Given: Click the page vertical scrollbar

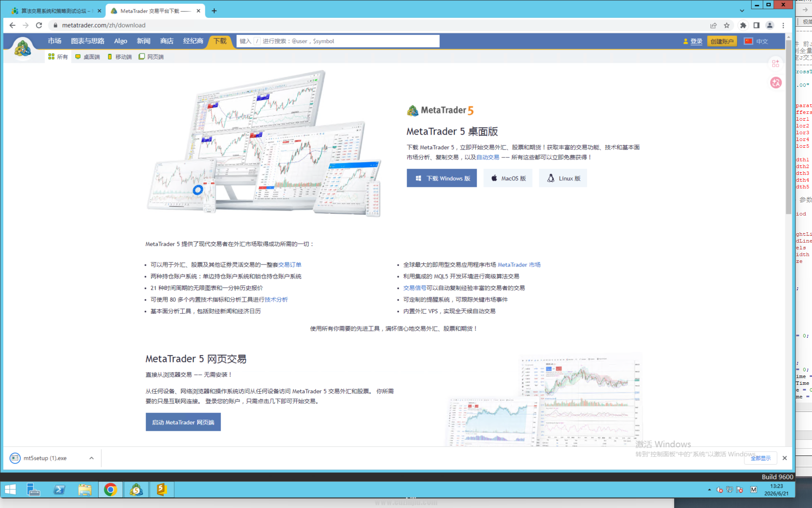Looking at the screenshot, I should [x=788, y=127].
